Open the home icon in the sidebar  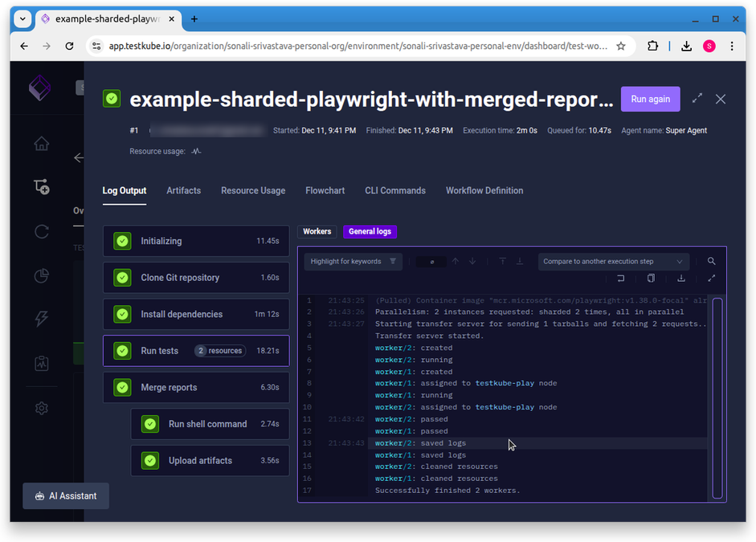(x=42, y=144)
